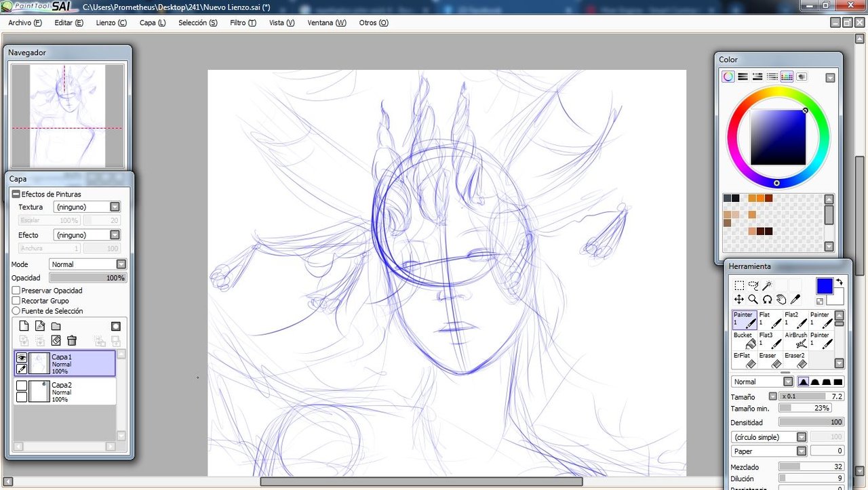Select the Capa2 layer
Image resolution: width=868 pixels, height=490 pixels.
[65, 392]
